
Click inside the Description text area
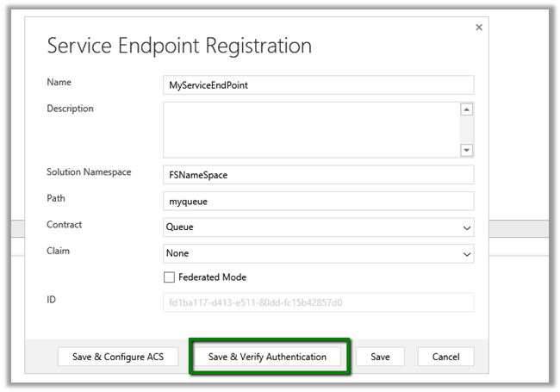(x=310, y=129)
